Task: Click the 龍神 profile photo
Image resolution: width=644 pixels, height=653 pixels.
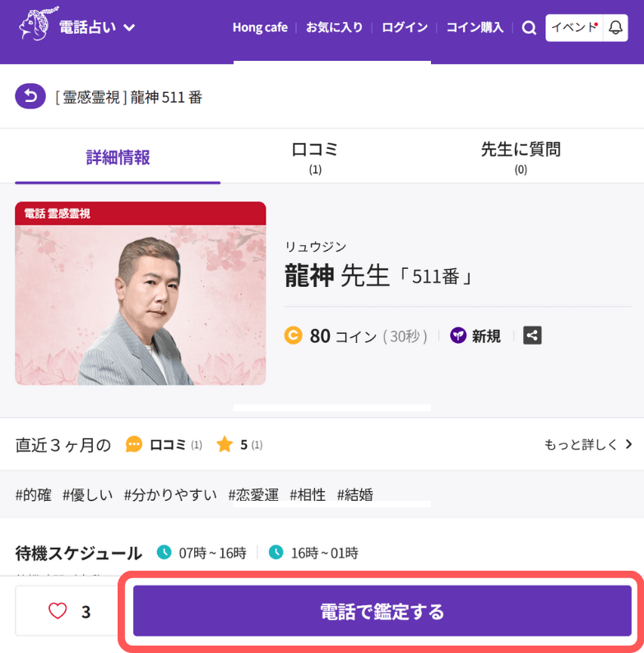Action: [x=141, y=294]
